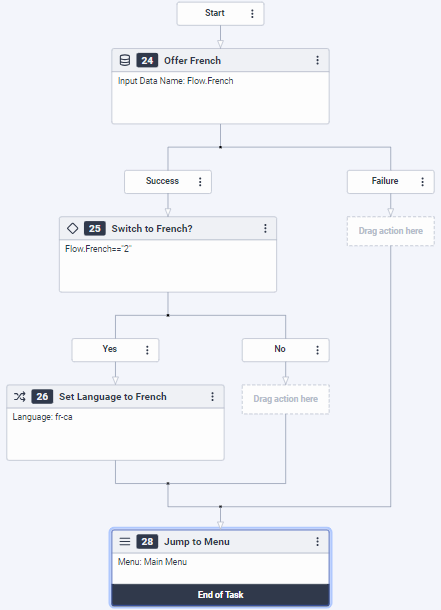Select the Offer French action title
The width and height of the screenshot is (441, 610).
pyautogui.click(x=192, y=61)
